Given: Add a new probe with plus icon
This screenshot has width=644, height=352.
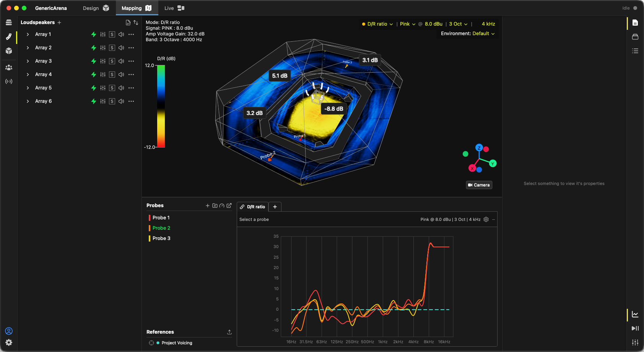Looking at the screenshot, I should (208, 206).
